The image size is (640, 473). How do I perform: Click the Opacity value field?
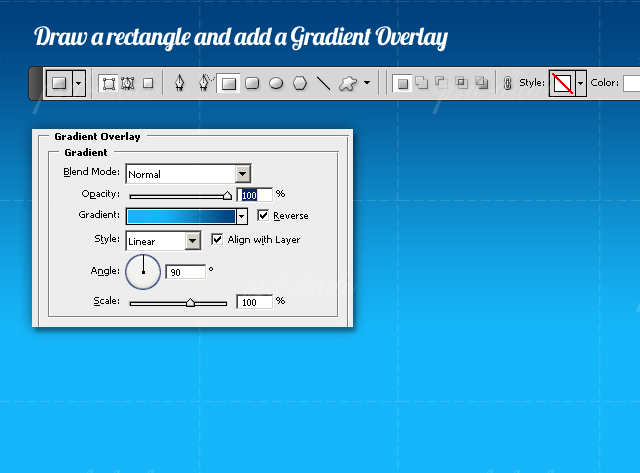click(255, 195)
